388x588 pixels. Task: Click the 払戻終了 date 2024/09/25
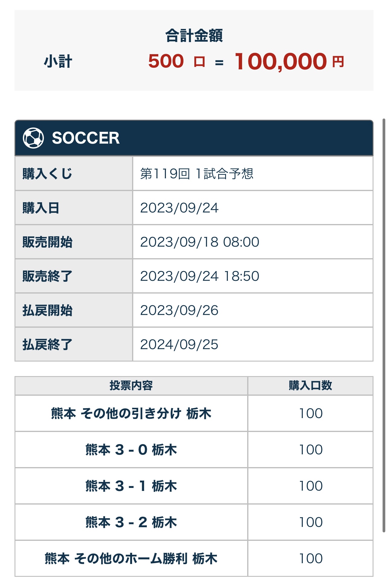coord(179,345)
